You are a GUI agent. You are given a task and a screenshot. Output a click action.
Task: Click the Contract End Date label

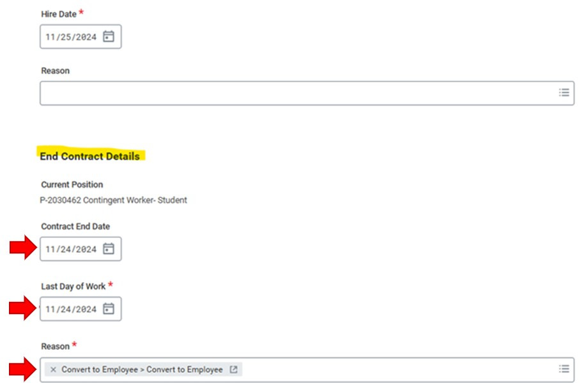point(75,227)
